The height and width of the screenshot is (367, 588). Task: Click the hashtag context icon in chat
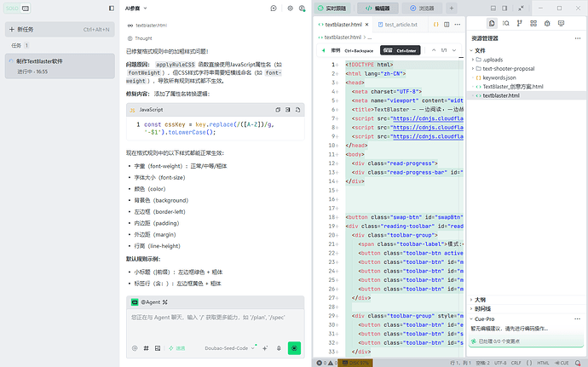pyautogui.click(x=146, y=348)
